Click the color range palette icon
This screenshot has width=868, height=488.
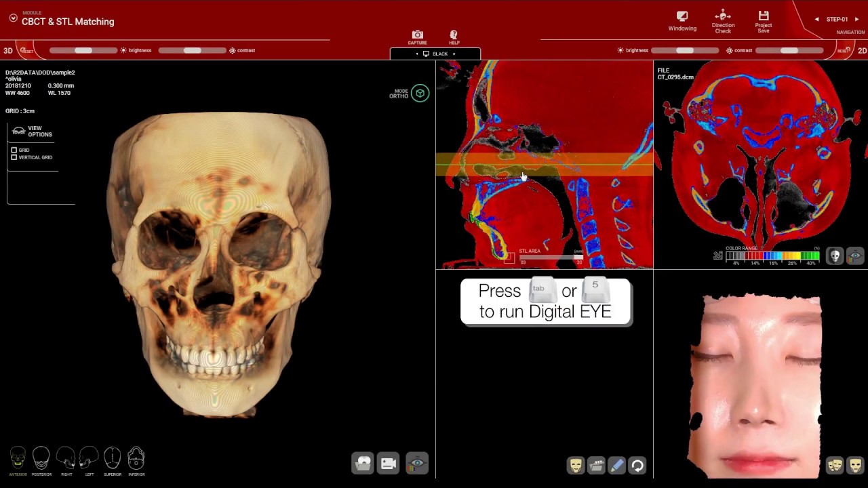[717, 256]
